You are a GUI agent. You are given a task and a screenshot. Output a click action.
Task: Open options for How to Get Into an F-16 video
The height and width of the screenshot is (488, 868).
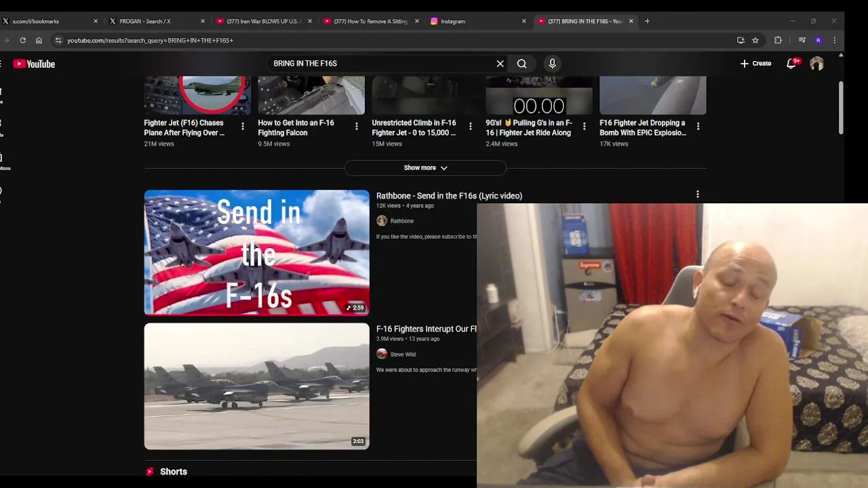click(357, 126)
